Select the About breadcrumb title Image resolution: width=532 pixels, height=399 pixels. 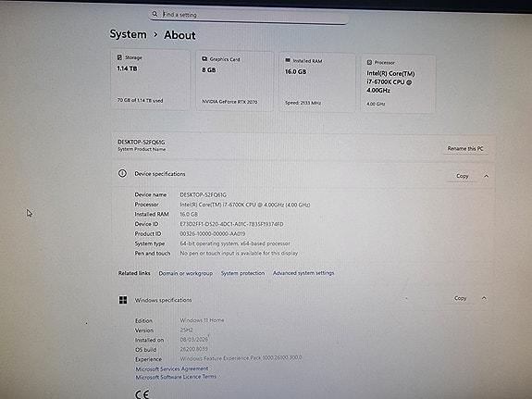tap(179, 35)
